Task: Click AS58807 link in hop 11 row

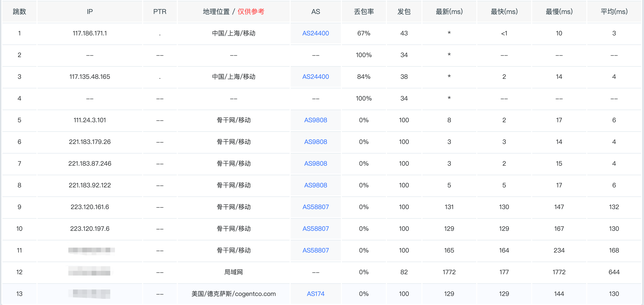Action: pos(316,250)
